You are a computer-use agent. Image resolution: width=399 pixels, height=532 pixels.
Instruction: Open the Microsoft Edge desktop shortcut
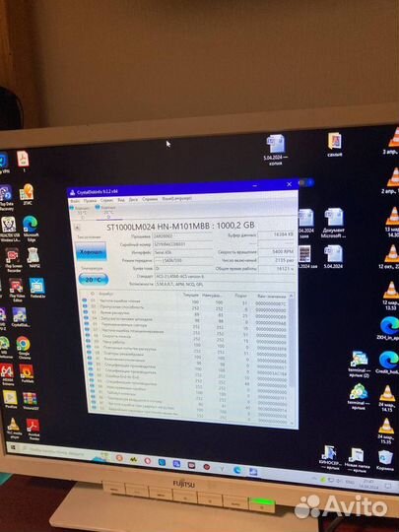click(x=31, y=228)
